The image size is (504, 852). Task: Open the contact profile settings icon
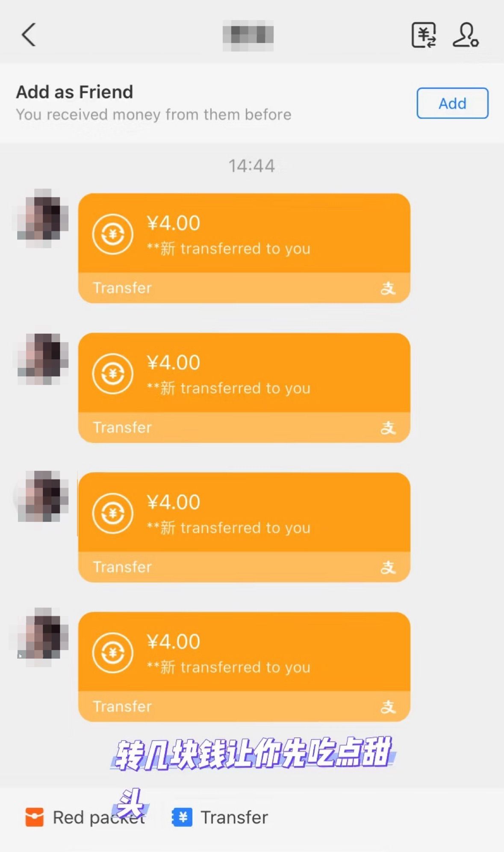(x=466, y=35)
